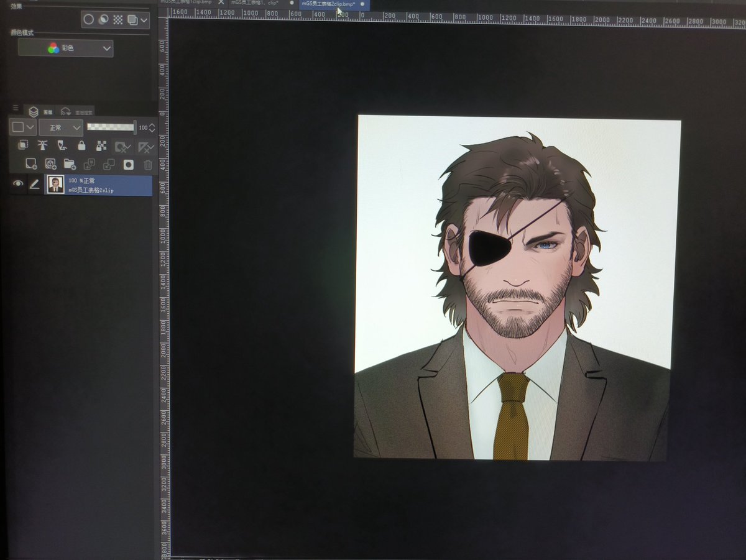Enable the dotted tone effect icon

[118, 19]
